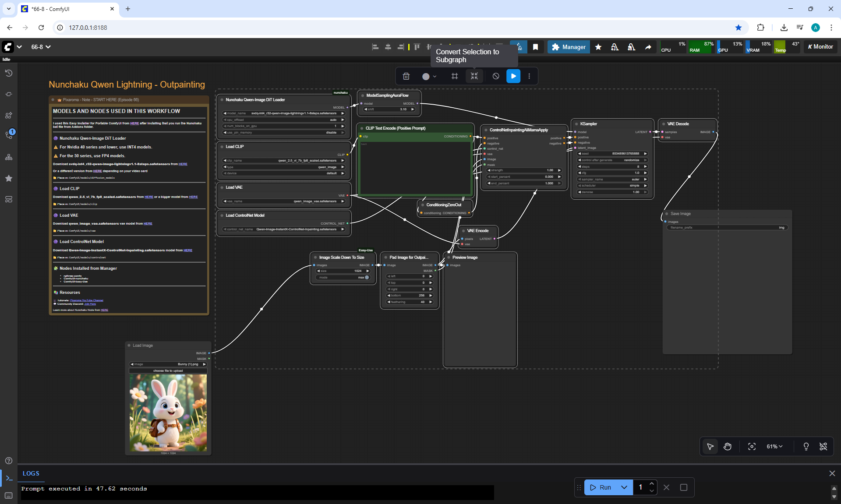Adjust the KSampler denoise value slider

[612, 192]
